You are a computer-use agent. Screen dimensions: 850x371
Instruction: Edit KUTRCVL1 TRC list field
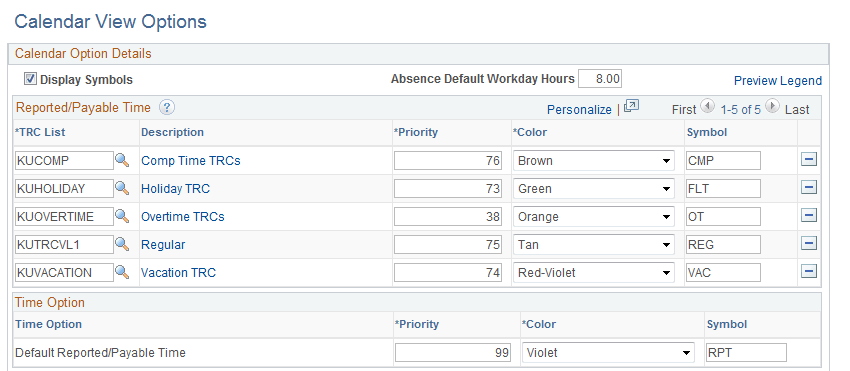click(64, 245)
